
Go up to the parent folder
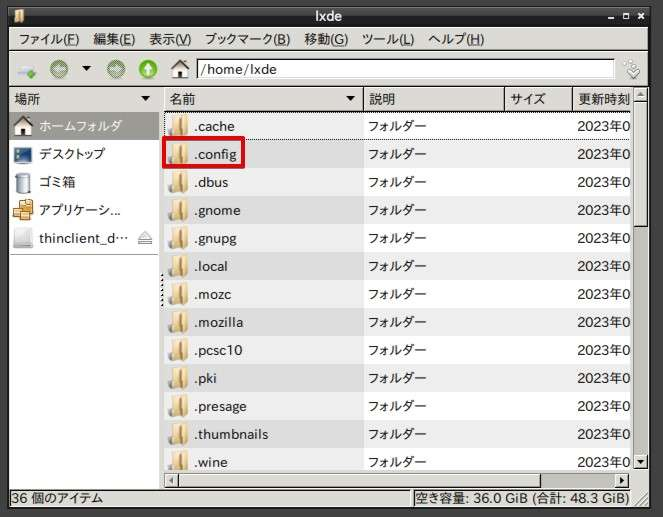pyautogui.click(x=148, y=69)
